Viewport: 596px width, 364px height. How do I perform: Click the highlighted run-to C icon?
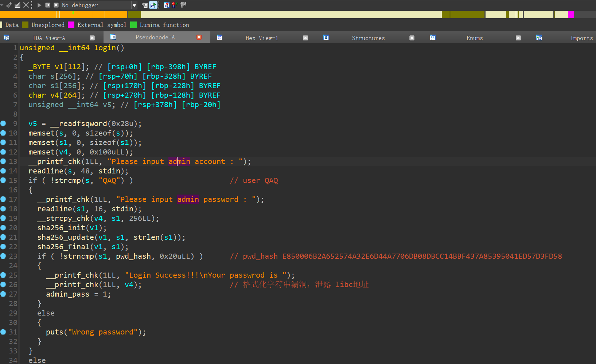pyautogui.click(x=153, y=5)
